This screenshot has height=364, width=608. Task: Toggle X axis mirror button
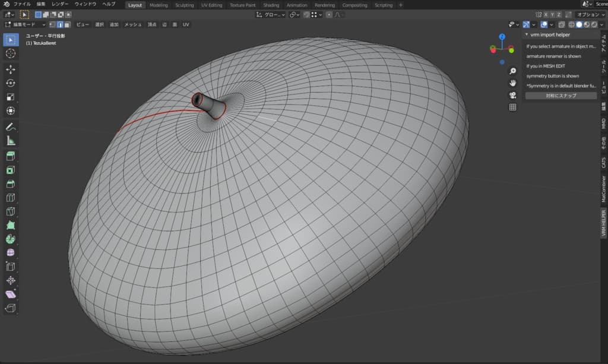pos(547,14)
